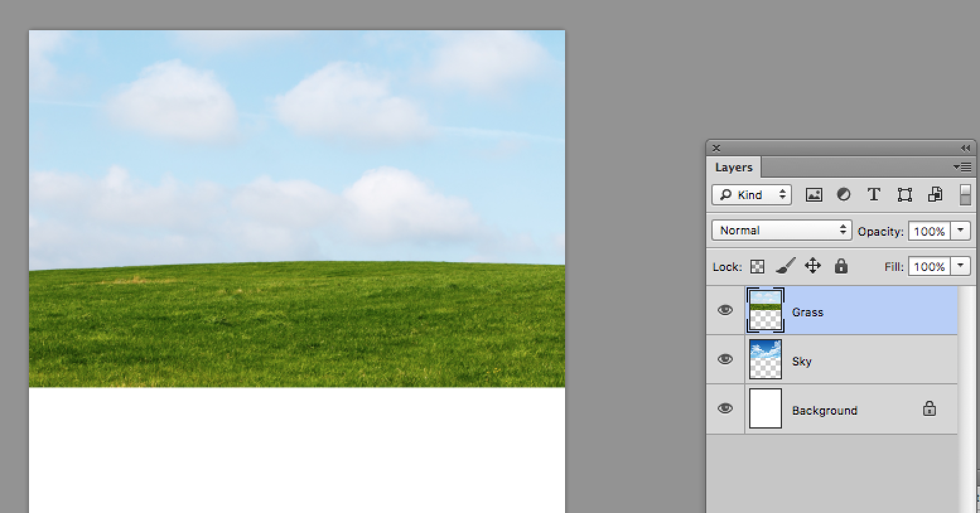Lock image pixels brush icon
This screenshot has width=980, height=513.
[785, 266]
